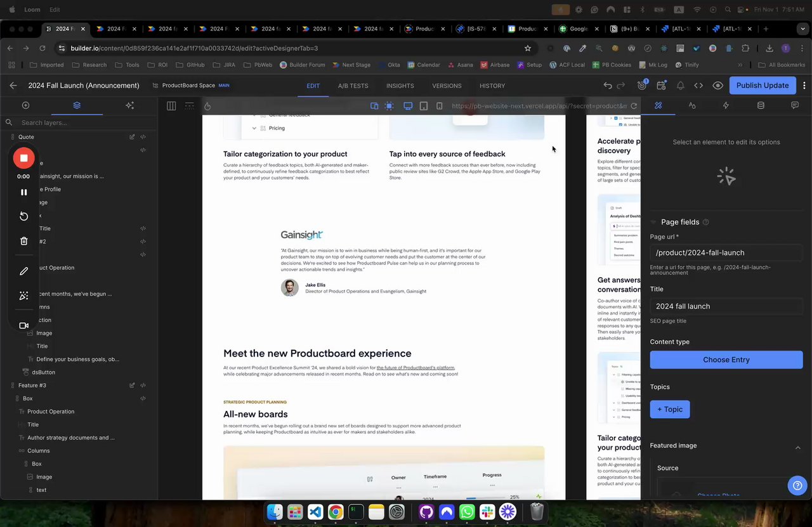
Task: Select the desktop preview device icon
Action: (x=408, y=106)
